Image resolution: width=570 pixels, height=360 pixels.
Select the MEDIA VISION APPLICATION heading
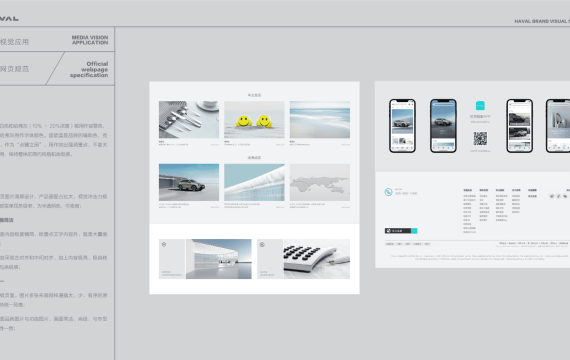[90, 40]
